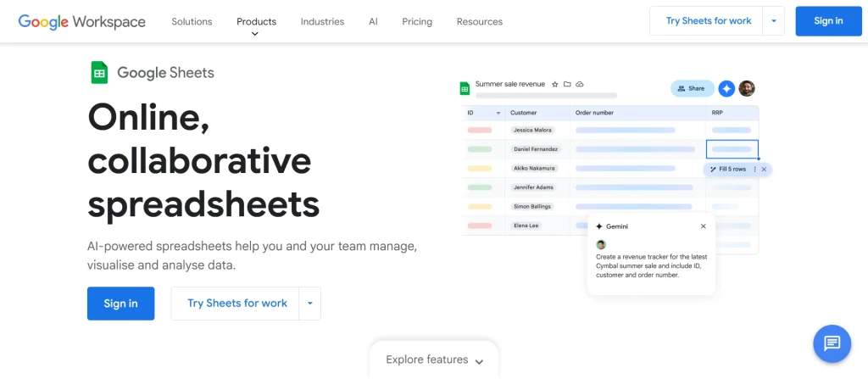Viewport: 868px width, 379px height.
Task: Click the Share button in the mockup
Action: pos(692,88)
